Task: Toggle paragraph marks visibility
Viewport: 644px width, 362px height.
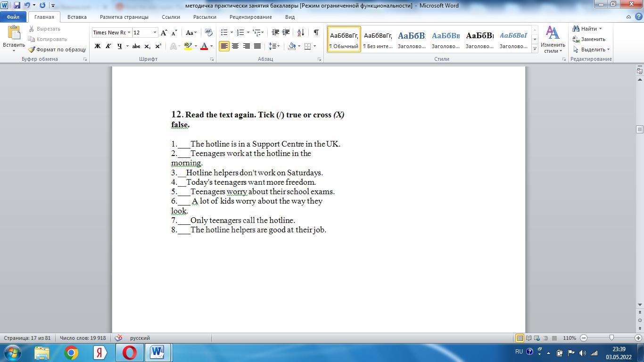Action: (x=316, y=33)
